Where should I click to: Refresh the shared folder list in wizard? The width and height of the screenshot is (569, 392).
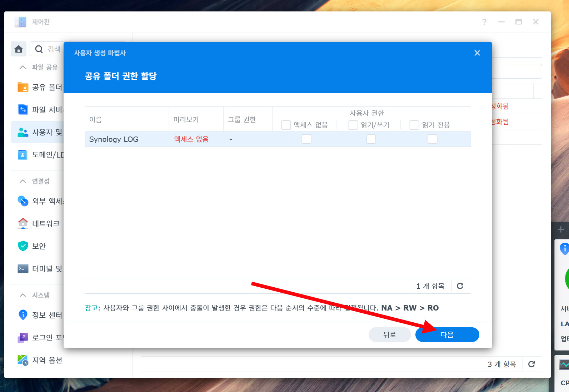pos(460,286)
